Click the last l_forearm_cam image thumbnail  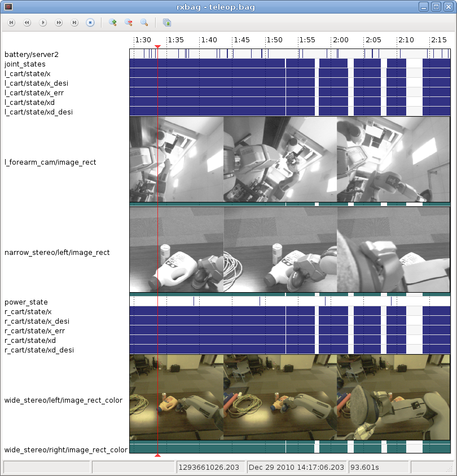[x=393, y=159]
